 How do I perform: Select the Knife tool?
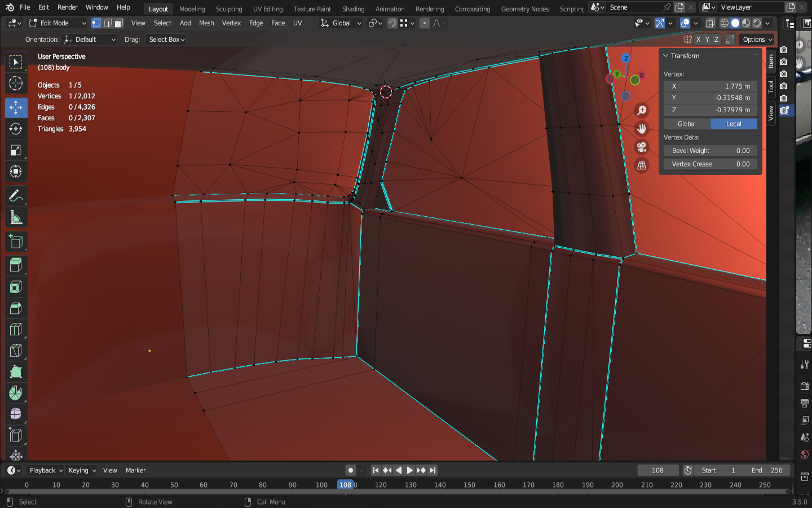[x=16, y=351]
